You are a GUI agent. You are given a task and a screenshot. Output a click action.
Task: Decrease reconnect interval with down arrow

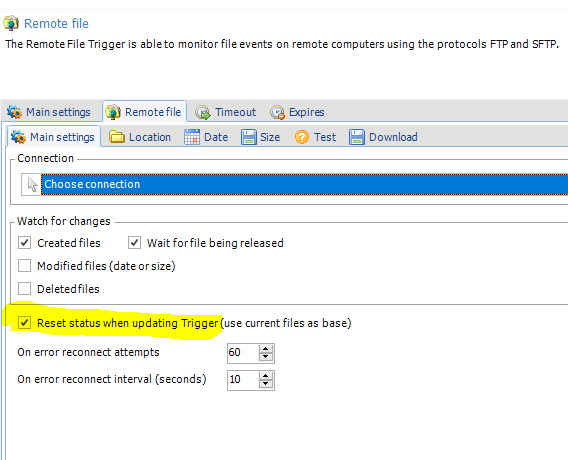pyautogui.click(x=266, y=384)
